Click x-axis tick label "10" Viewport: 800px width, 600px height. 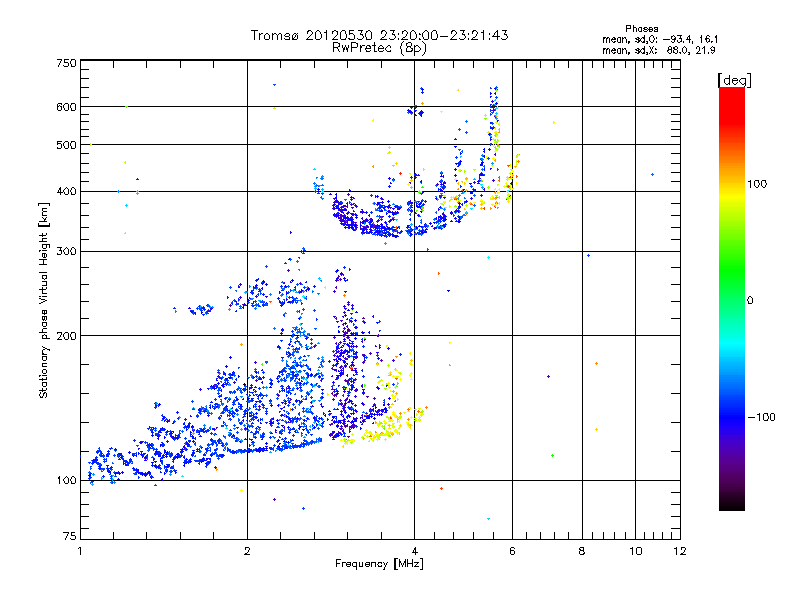point(635,551)
